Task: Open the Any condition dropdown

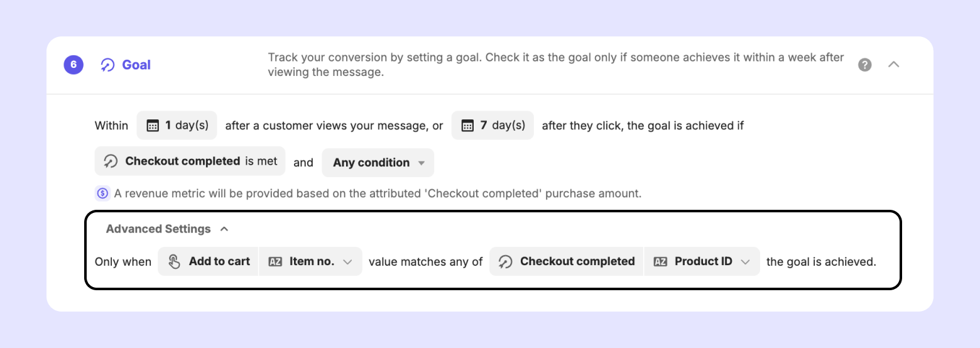Action: tap(378, 163)
